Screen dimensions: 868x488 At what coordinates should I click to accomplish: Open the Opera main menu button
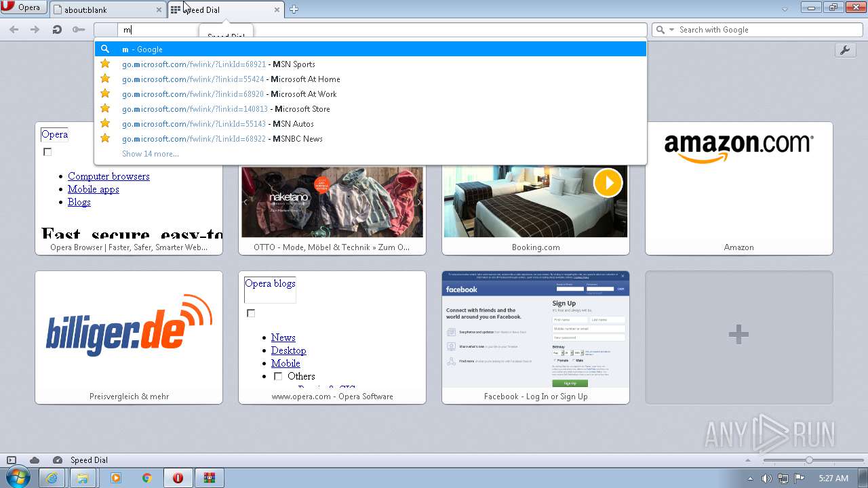pyautogui.click(x=24, y=8)
